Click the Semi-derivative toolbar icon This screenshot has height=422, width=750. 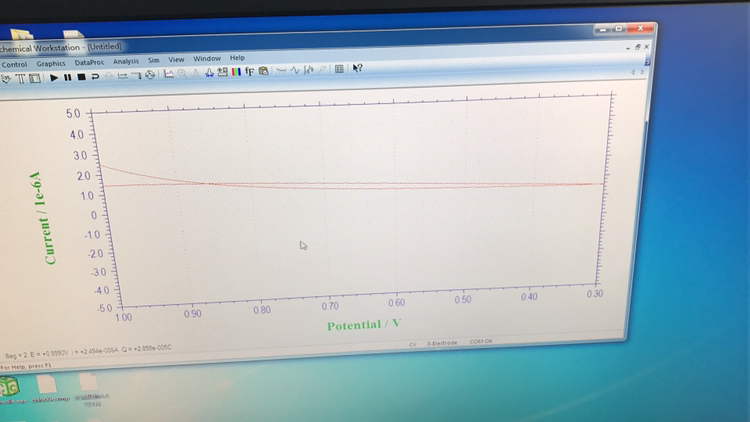point(323,69)
